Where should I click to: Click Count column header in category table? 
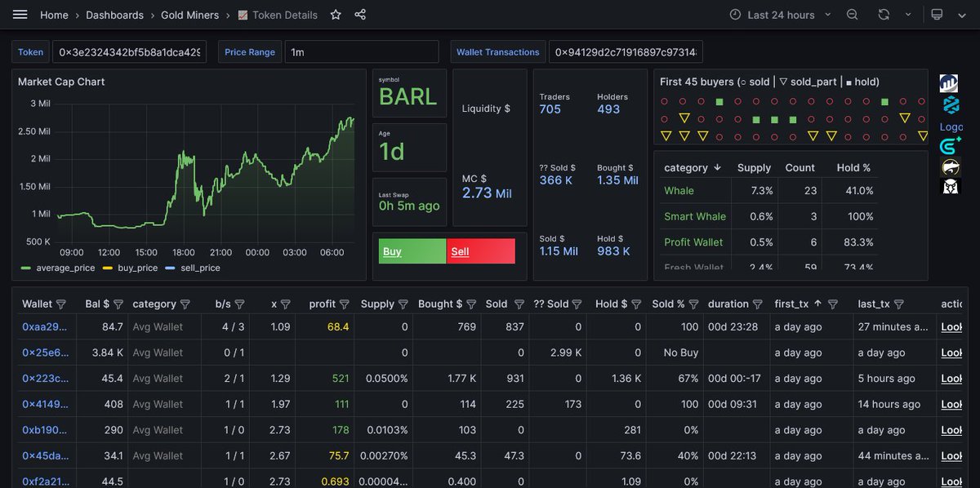tap(800, 167)
